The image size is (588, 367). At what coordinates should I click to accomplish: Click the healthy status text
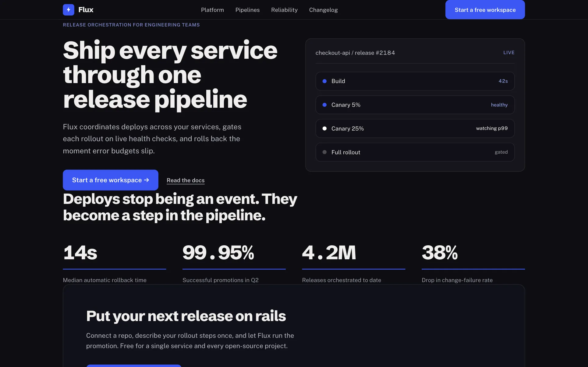pyautogui.click(x=499, y=105)
